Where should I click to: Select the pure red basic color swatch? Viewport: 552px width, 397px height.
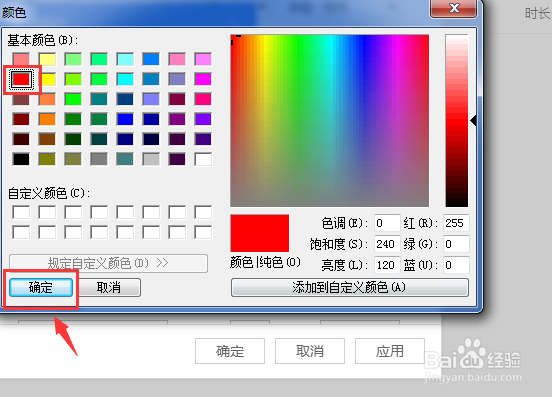[21, 79]
